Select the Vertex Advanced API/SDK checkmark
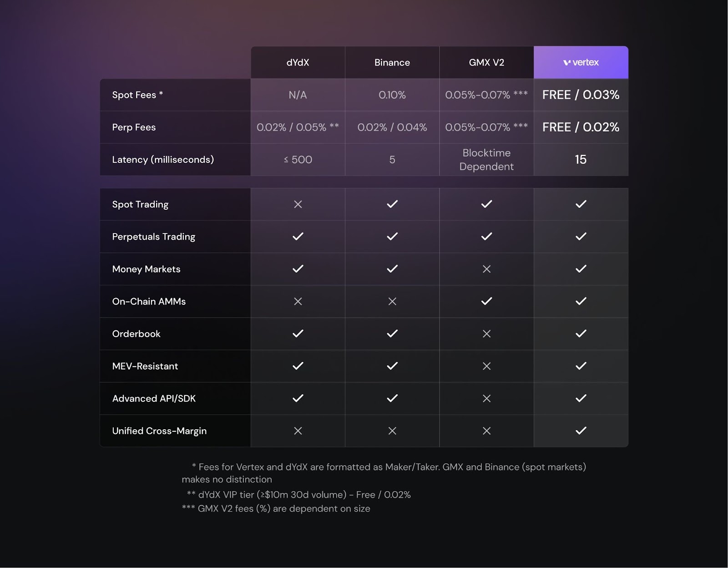The width and height of the screenshot is (728, 568). pyautogui.click(x=581, y=398)
